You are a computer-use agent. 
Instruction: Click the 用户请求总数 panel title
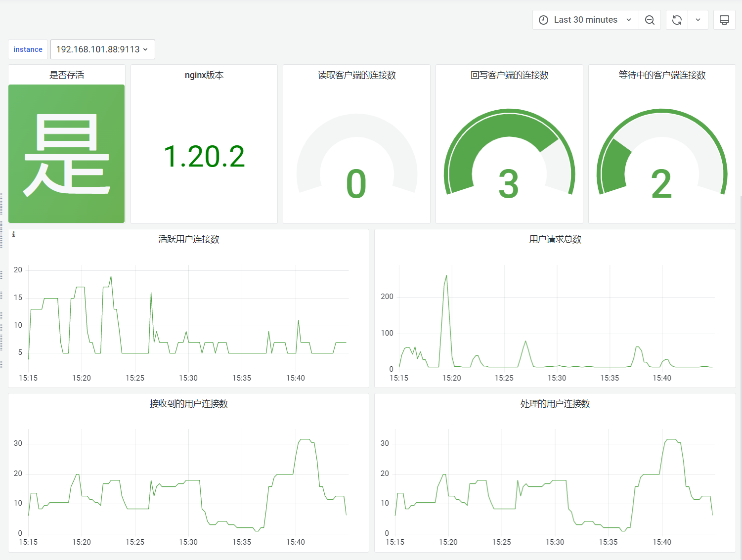click(555, 239)
